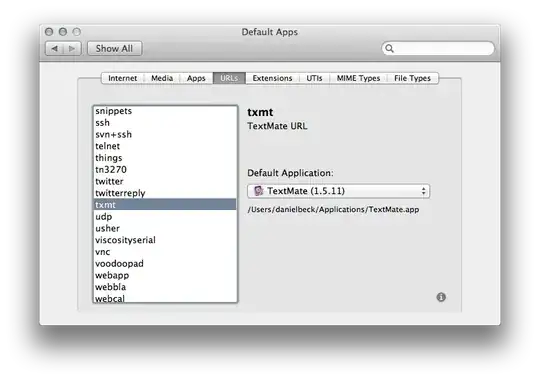
Task: Open the UTIs tab
Action: point(314,78)
